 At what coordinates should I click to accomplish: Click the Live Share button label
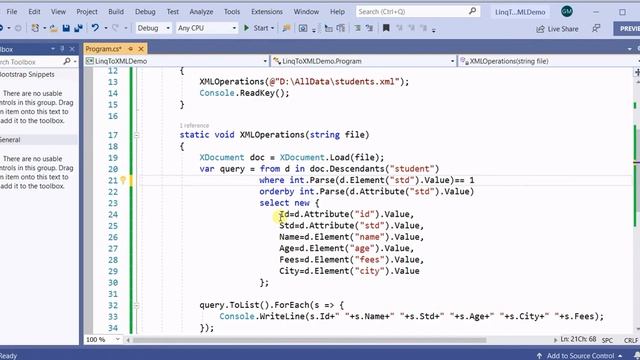tap(563, 29)
